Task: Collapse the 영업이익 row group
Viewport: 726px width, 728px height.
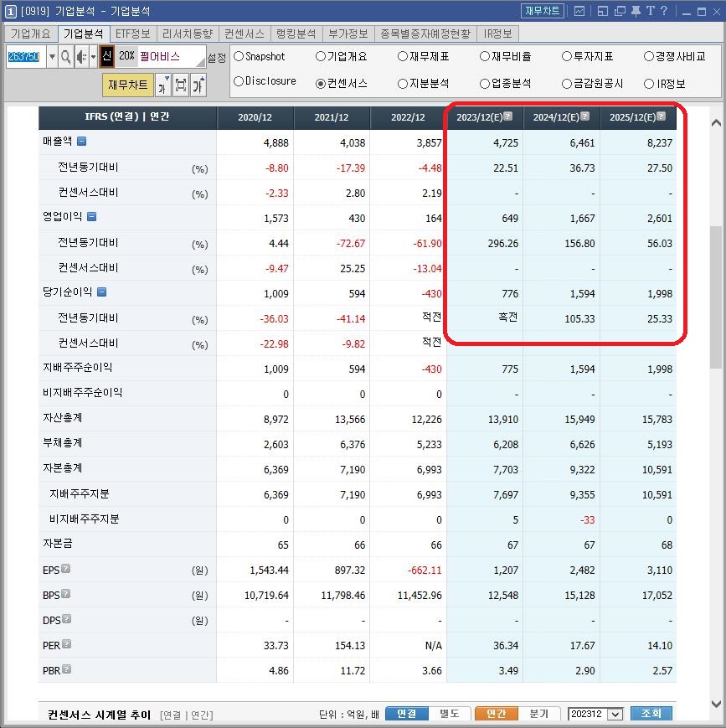Action: tap(92, 216)
